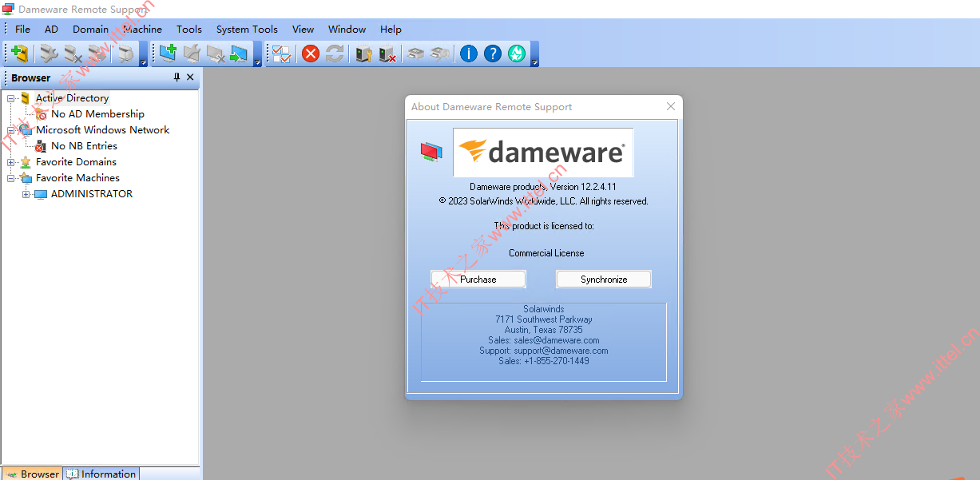Open the last toolbar's overflow options arrow
980x480 pixels.
[x=535, y=54]
